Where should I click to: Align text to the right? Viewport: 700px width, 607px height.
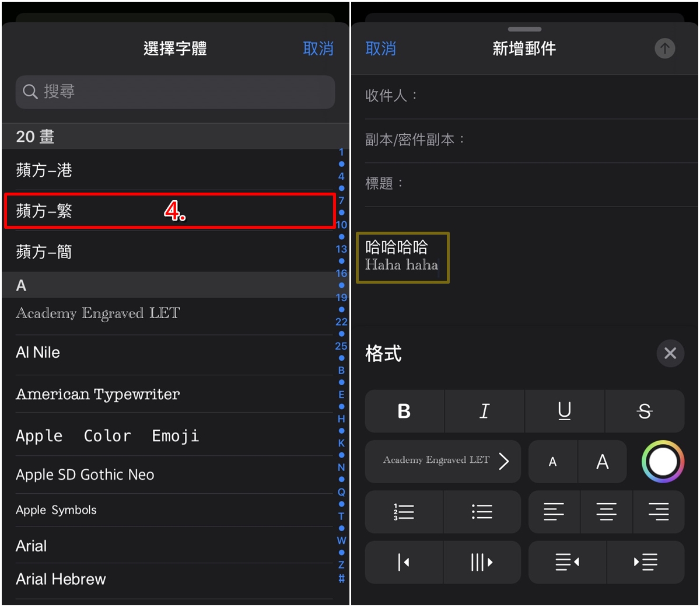[x=659, y=512]
